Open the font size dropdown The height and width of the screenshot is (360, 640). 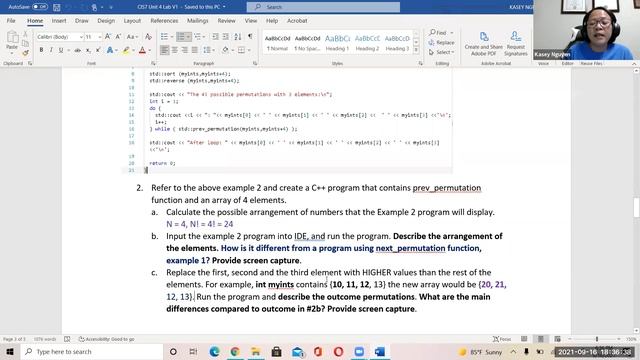(x=99, y=37)
